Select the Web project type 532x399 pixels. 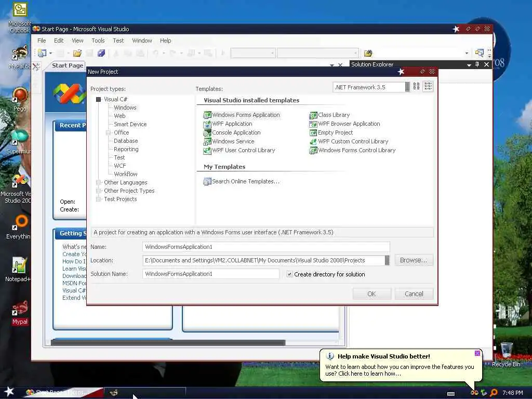pyautogui.click(x=119, y=116)
